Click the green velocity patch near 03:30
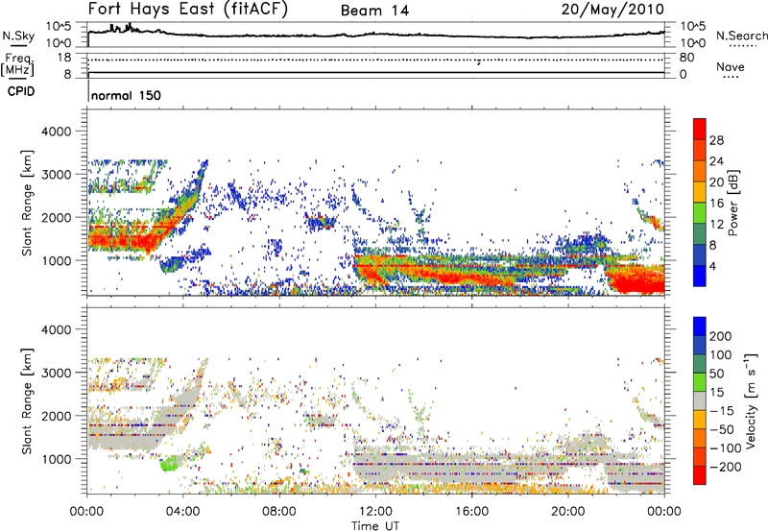The height and width of the screenshot is (532, 768). coord(170,463)
